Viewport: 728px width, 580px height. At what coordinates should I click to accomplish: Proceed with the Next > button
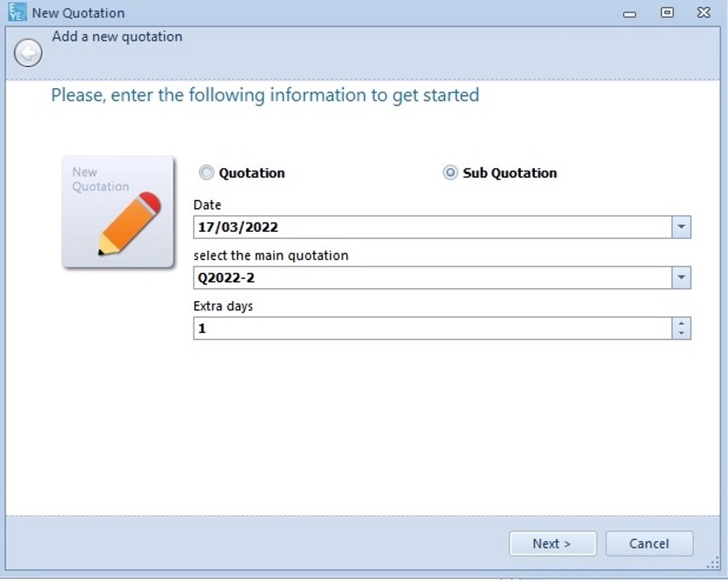click(552, 543)
